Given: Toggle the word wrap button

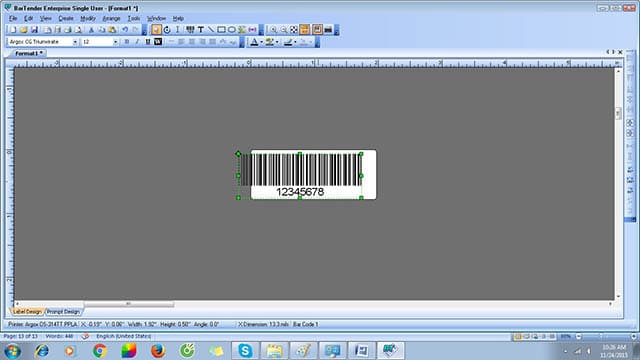Looking at the screenshot, I should (158, 42).
